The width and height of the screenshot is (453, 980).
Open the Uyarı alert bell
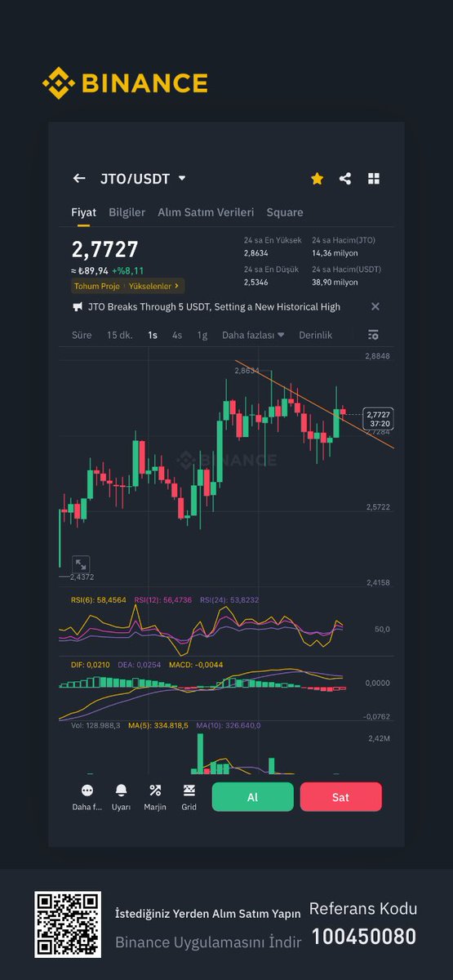click(121, 797)
